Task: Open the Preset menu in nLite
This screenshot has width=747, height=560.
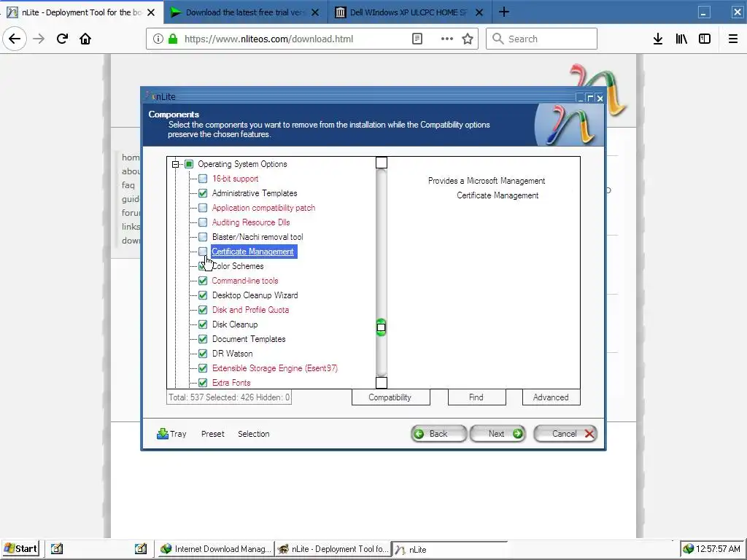Action: coord(212,434)
